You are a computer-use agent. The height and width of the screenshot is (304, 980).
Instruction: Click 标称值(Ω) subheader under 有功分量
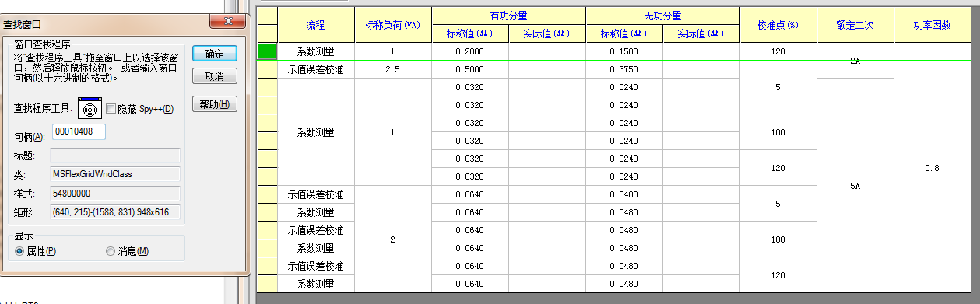pos(470,33)
